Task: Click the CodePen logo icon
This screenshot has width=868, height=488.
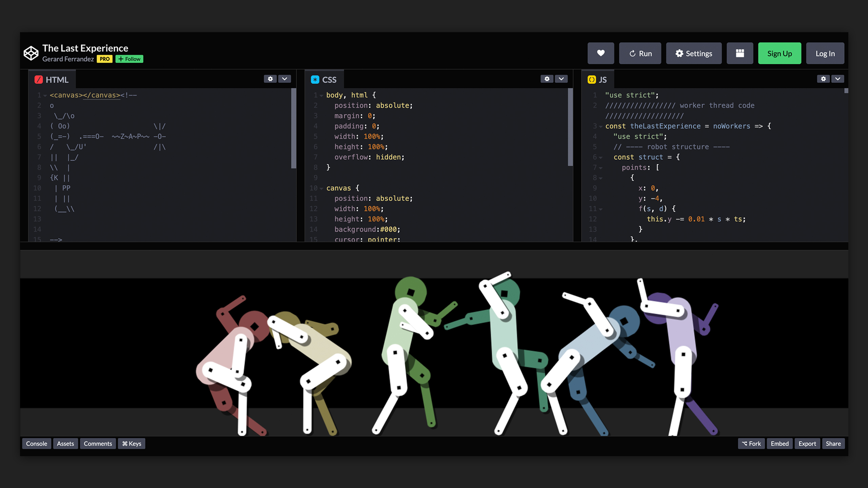Action: 31,53
